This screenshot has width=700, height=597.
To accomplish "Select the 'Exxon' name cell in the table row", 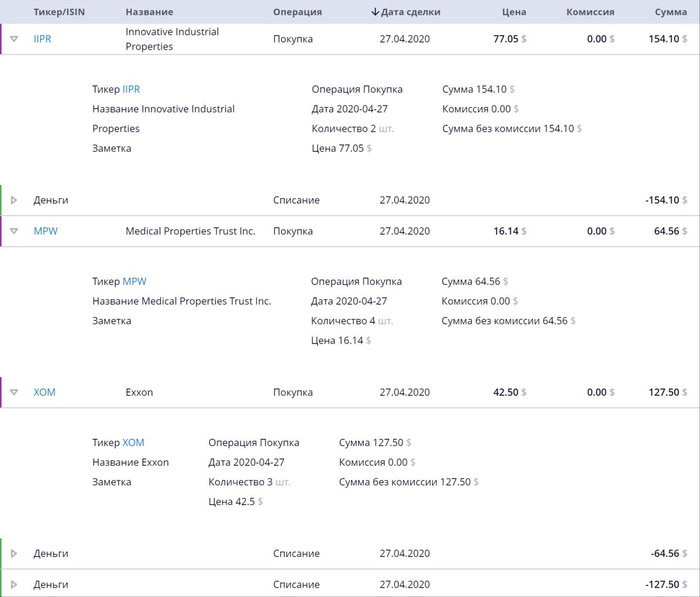I will [x=139, y=392].
